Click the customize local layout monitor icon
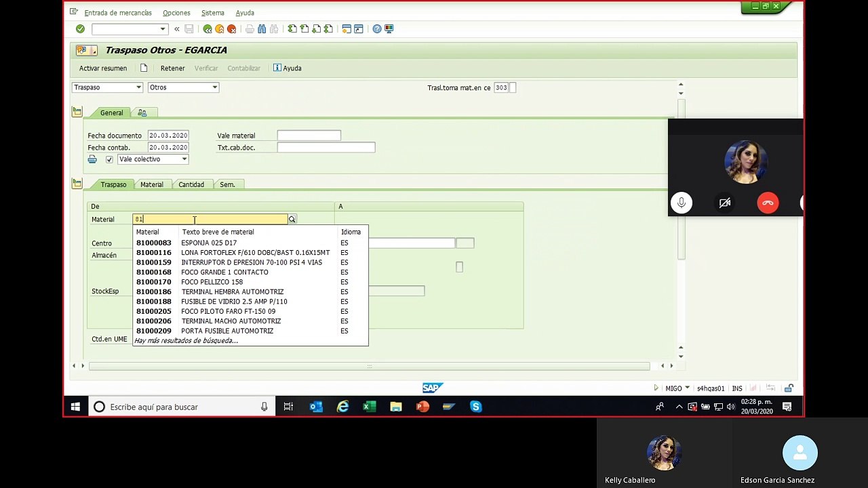868x488 pixels. click(x=389, y=29)
